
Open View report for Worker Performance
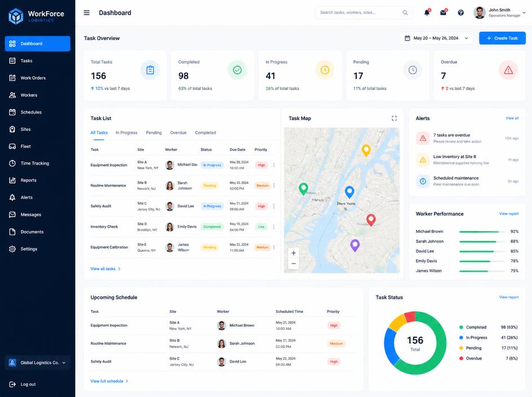pyautogui.click(x=508, y=214)
